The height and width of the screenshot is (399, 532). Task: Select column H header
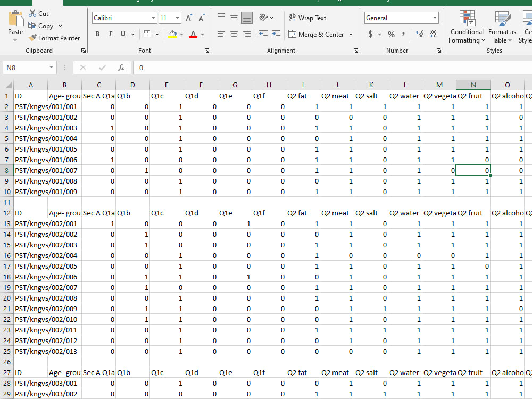pyautogui.click(x=269, y=85)
